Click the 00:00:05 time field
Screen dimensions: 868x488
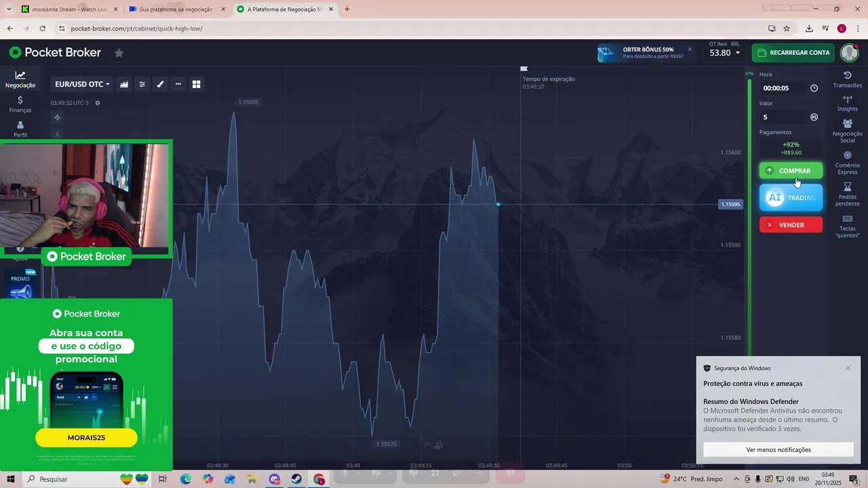(x=783, y=88)
